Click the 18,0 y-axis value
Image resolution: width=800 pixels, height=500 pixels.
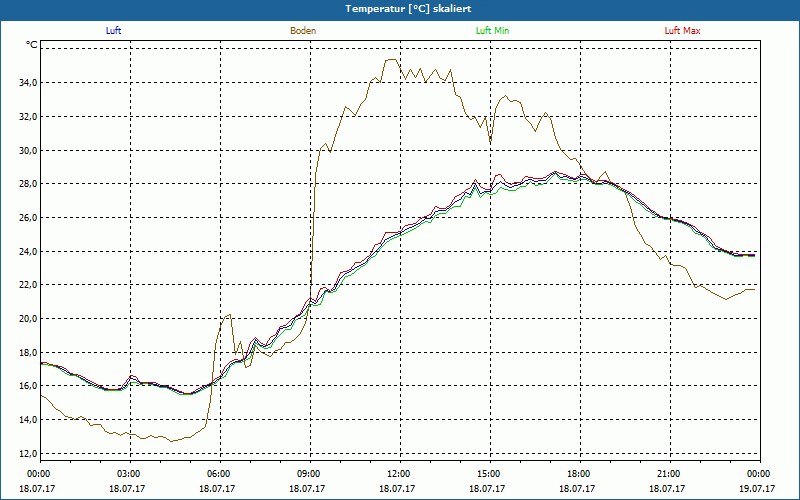29,352
